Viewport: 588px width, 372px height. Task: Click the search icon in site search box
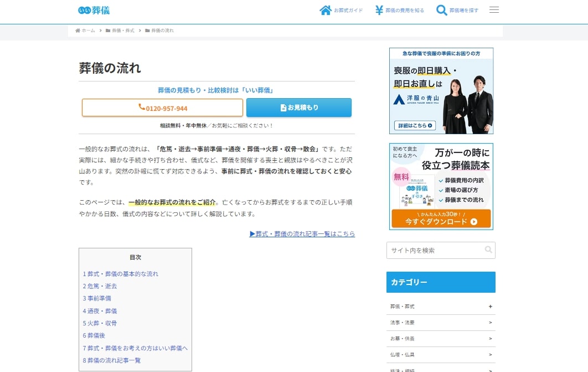click(x=488, y=250)
